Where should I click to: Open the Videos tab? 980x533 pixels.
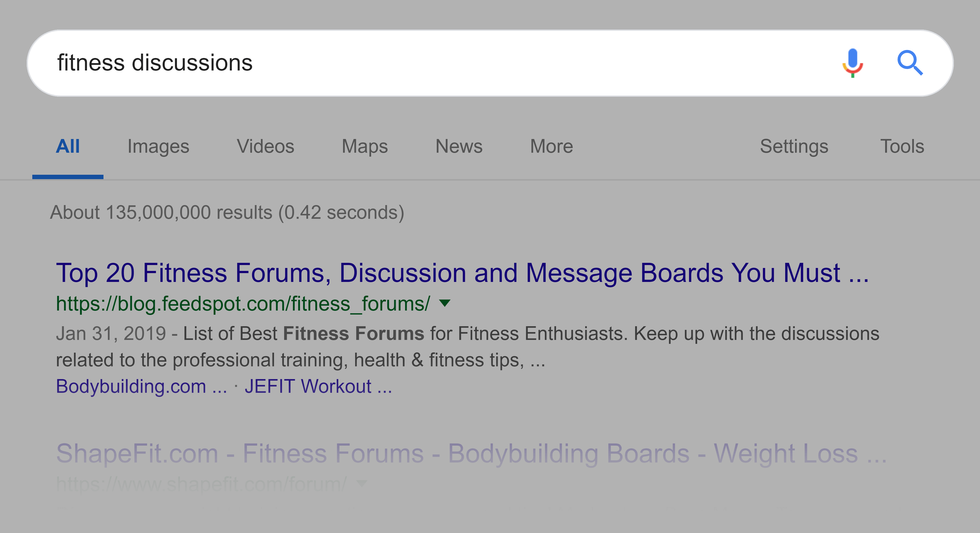(265, 147)
